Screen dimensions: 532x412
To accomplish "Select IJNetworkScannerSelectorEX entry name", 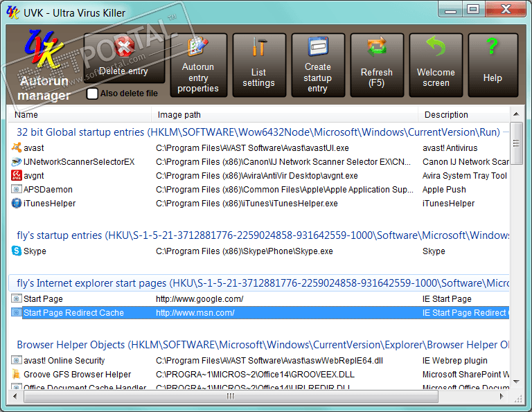I will pyautogui.click(x=79, y=162).
